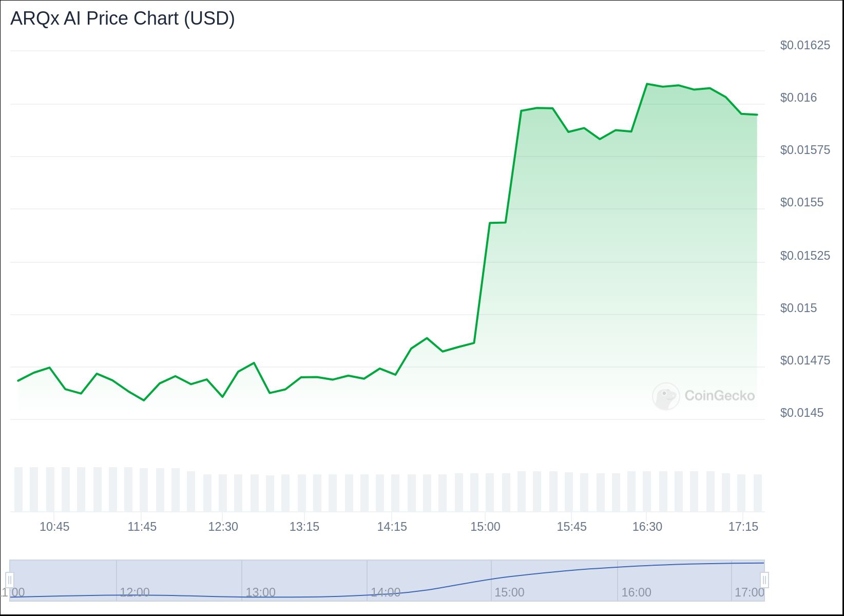Click the 17:00 marker in range navigator
The image size is (844, 616).
750,592
